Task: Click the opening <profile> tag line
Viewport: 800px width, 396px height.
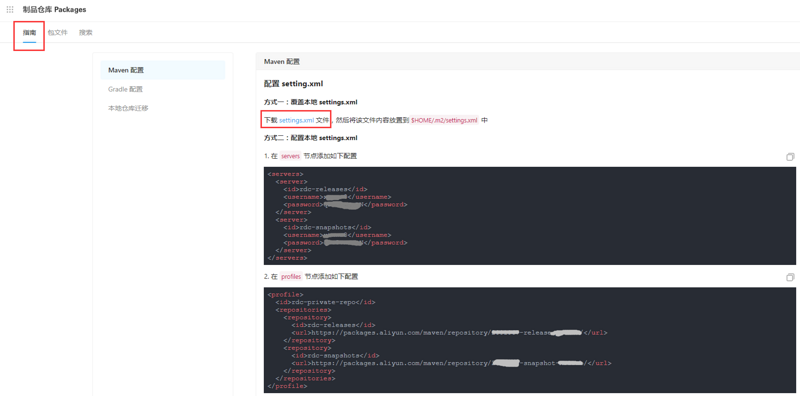Action: [x=285, y=294]
